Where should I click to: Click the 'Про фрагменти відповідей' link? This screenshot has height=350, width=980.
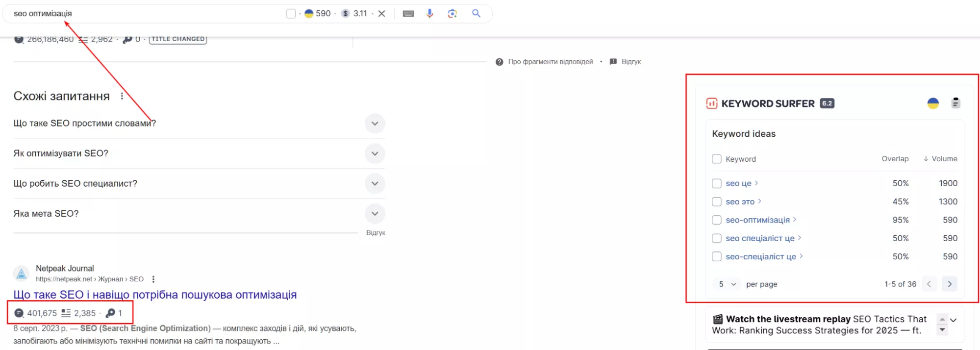[551, 62]
